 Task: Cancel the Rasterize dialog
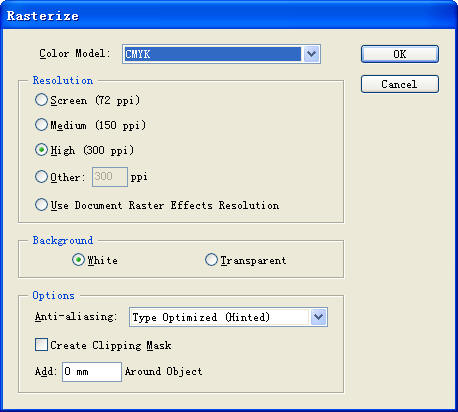click(400, 84)
